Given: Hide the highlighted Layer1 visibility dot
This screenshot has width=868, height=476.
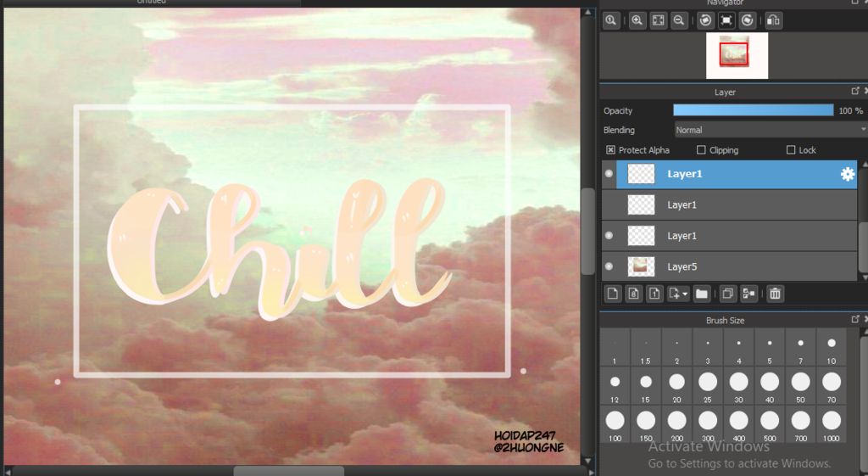Looking at the screenshot, I should click(x=609, y=174).
